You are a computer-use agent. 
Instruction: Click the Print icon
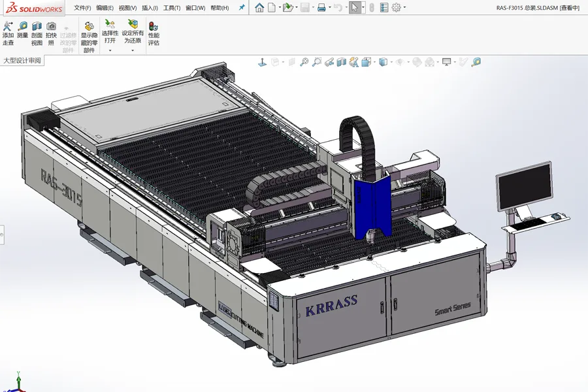click(x=321, y=7)
